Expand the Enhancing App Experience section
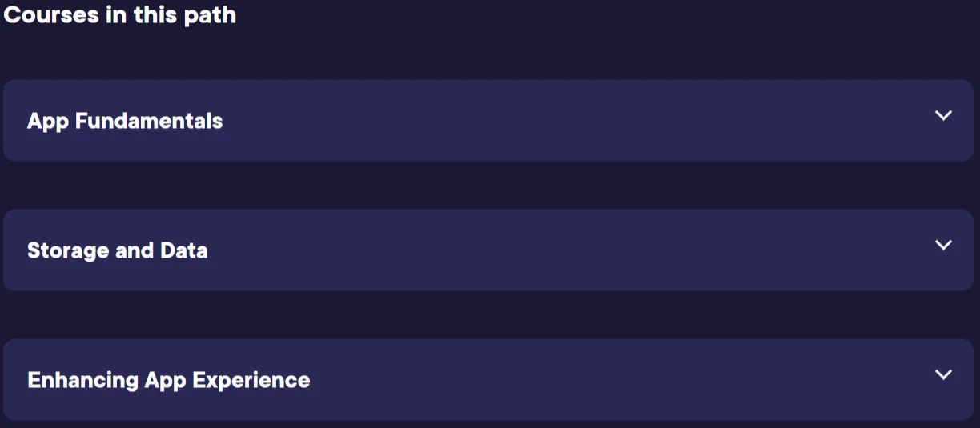980x428 pixels. click(488, 380)
